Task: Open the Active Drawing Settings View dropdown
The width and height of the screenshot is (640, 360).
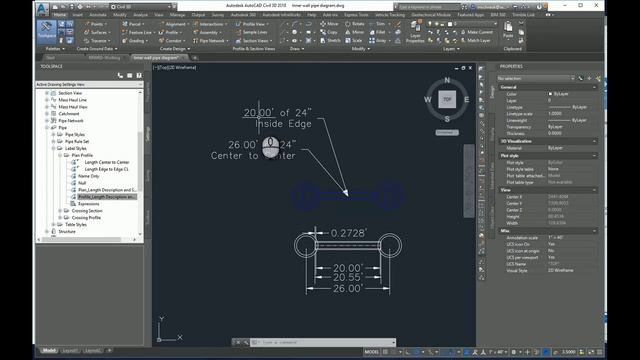Action: click(x=89, y=84)
